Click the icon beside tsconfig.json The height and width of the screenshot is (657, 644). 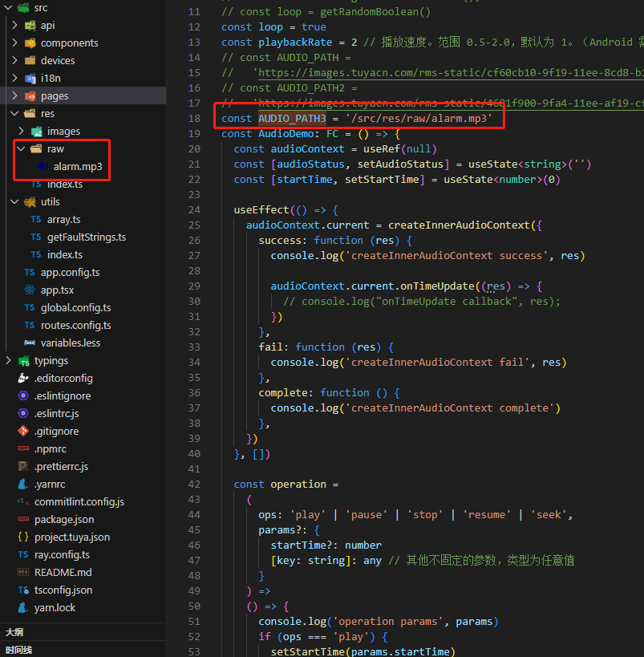23,590
